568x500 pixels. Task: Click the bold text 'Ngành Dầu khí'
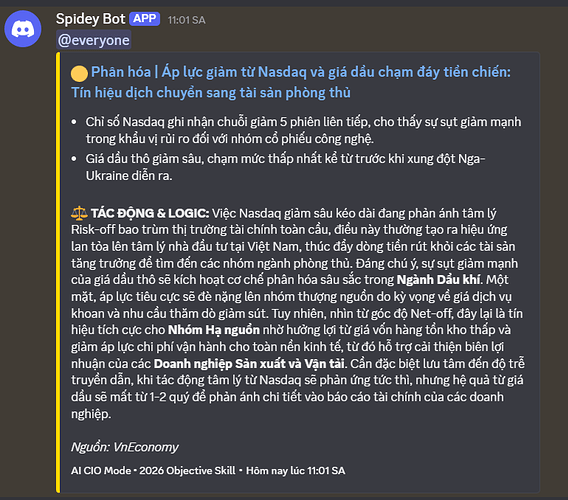[x=438, y=280]
